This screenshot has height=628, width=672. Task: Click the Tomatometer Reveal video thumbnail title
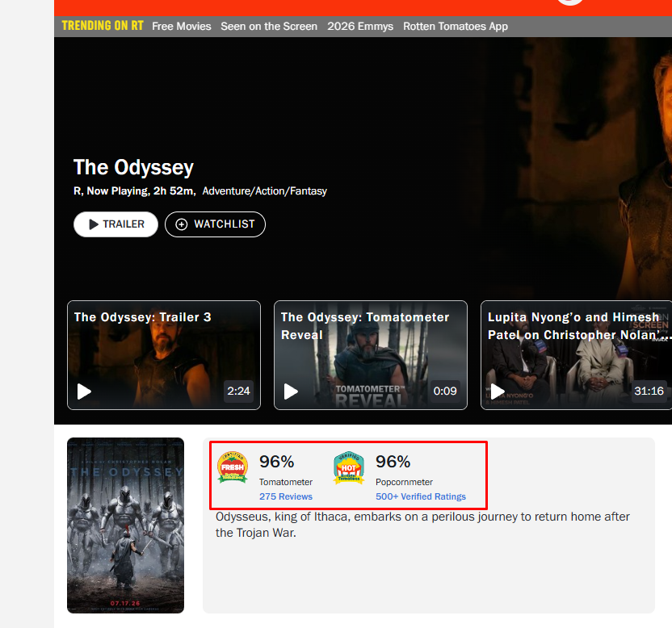tap(365, 326)
